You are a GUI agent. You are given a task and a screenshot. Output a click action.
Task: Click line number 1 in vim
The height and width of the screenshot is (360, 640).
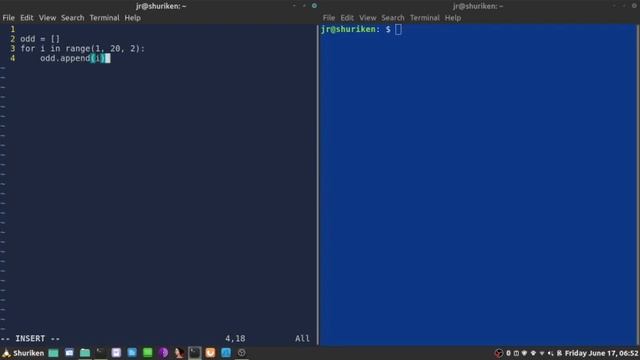click(13, 29)
